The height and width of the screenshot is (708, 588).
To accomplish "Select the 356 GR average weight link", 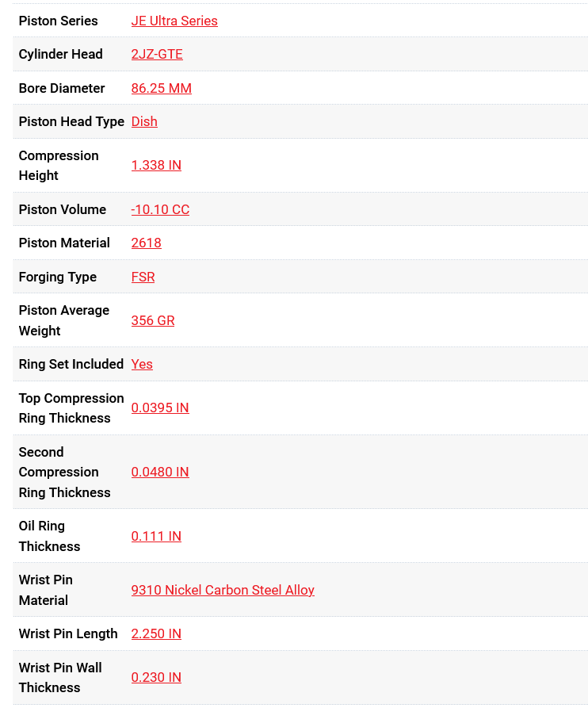I will click(x=153, y=320).
